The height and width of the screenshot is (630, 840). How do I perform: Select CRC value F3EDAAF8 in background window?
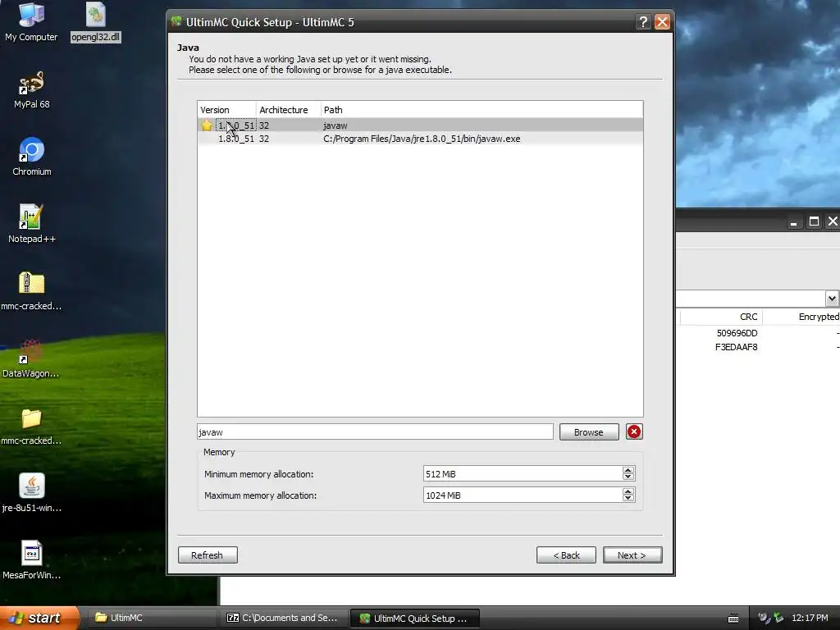736,347
